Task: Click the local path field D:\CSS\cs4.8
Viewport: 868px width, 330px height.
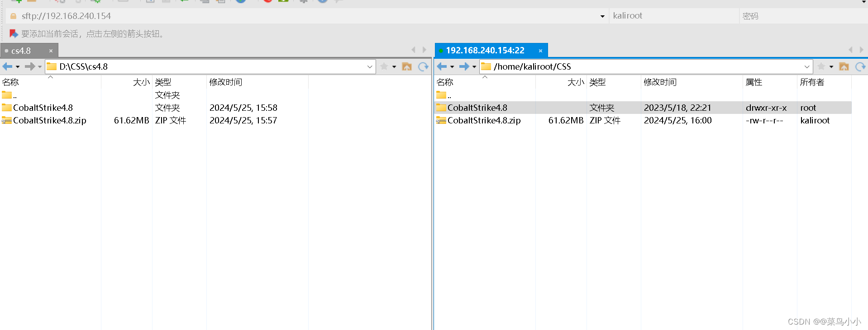Action: tap(210, 67)
